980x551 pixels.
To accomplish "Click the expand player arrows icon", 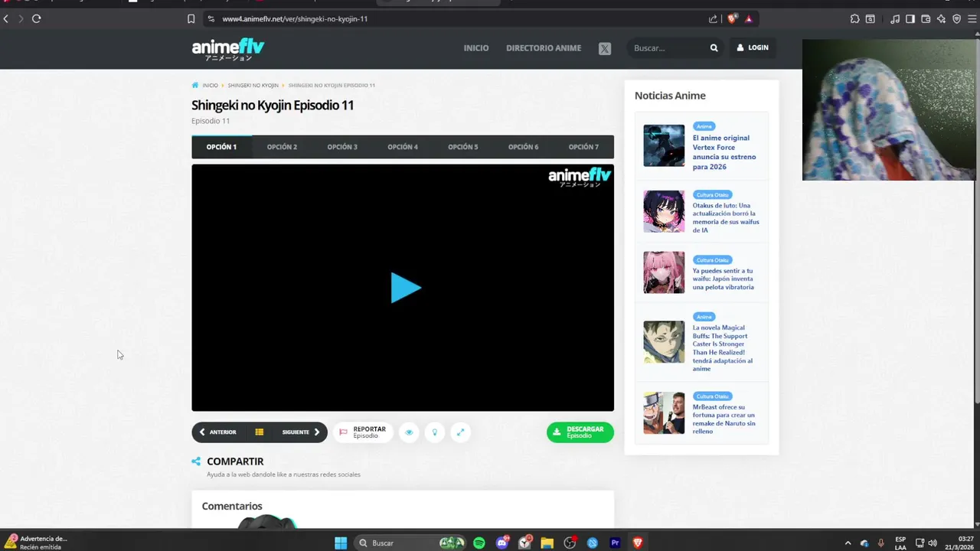I will pos(460,432).
